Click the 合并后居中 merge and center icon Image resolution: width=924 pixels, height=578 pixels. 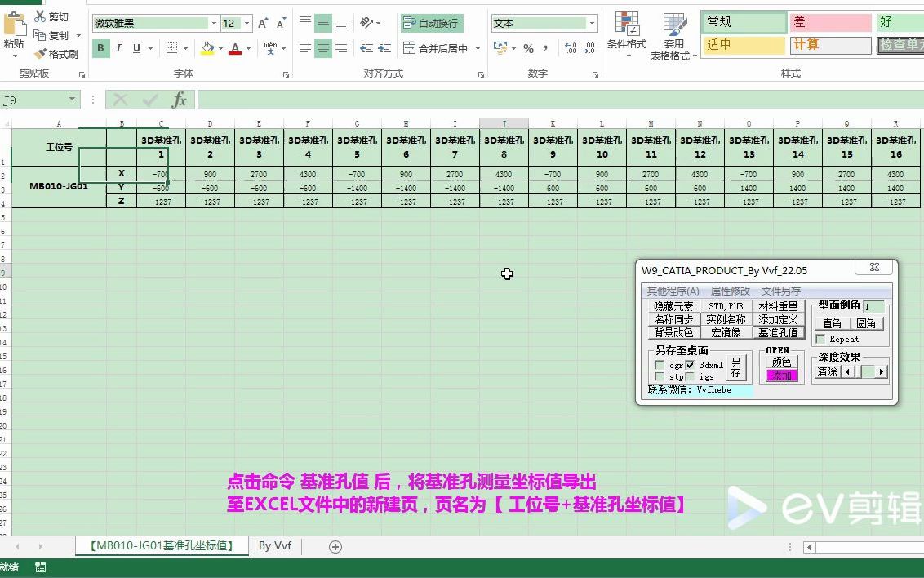(x=410, y=48)
